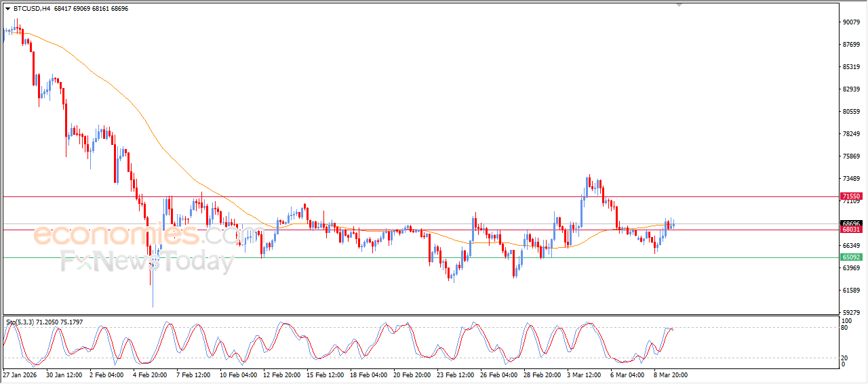Click the 2 Feb 04:00 time label
Viewport: 868px width, 384px height.
pyautogui.click(x=107, y=375)
